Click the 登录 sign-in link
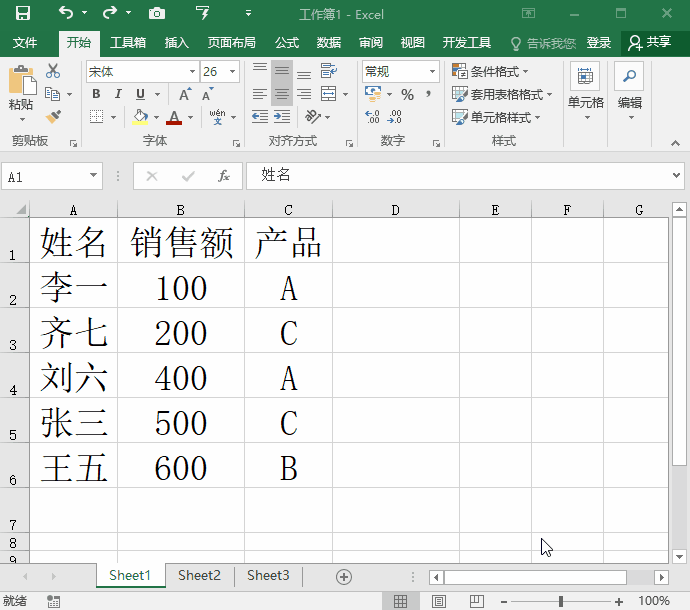 598,43
